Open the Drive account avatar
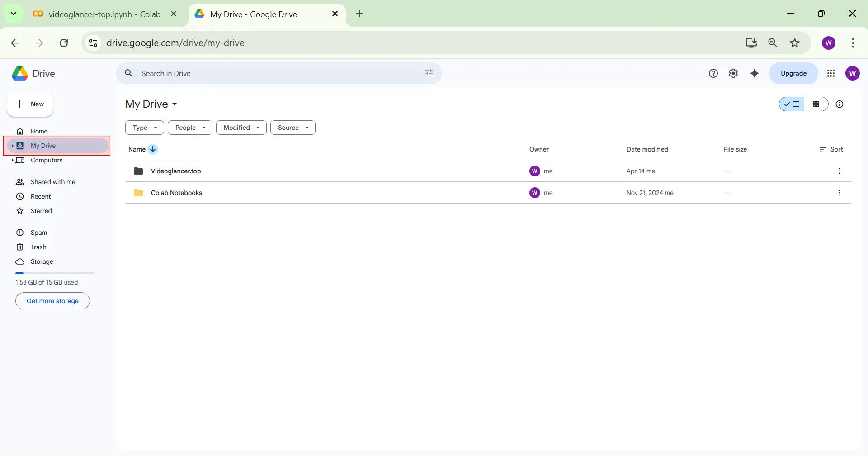Viewport: 868px width, 456px height. pos(853,73)
